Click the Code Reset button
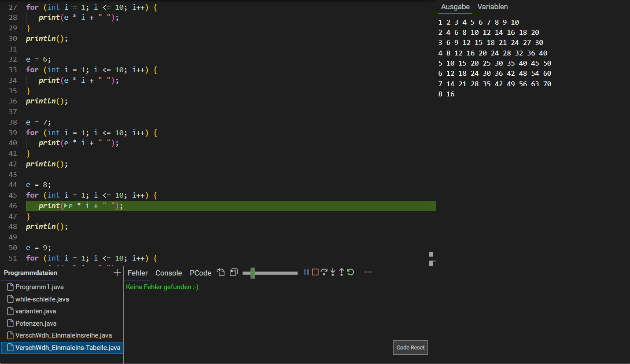The height and width of the screenshot is (364, 630). 411,348
